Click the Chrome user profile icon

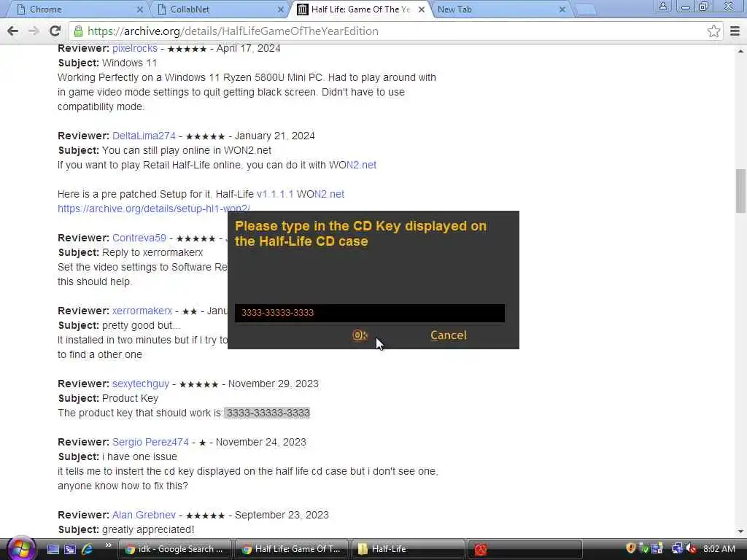pyautogui.click(x=662, y=6)
